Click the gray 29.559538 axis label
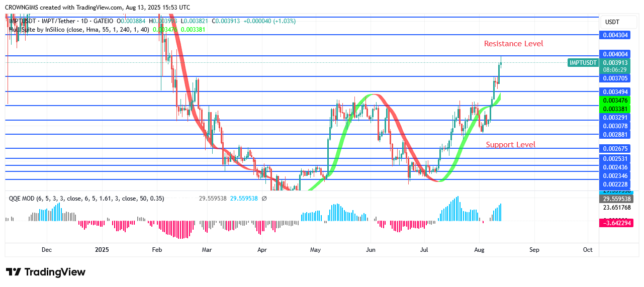The height and width of the screenshot is (287, 644). [x=616, y=199]
